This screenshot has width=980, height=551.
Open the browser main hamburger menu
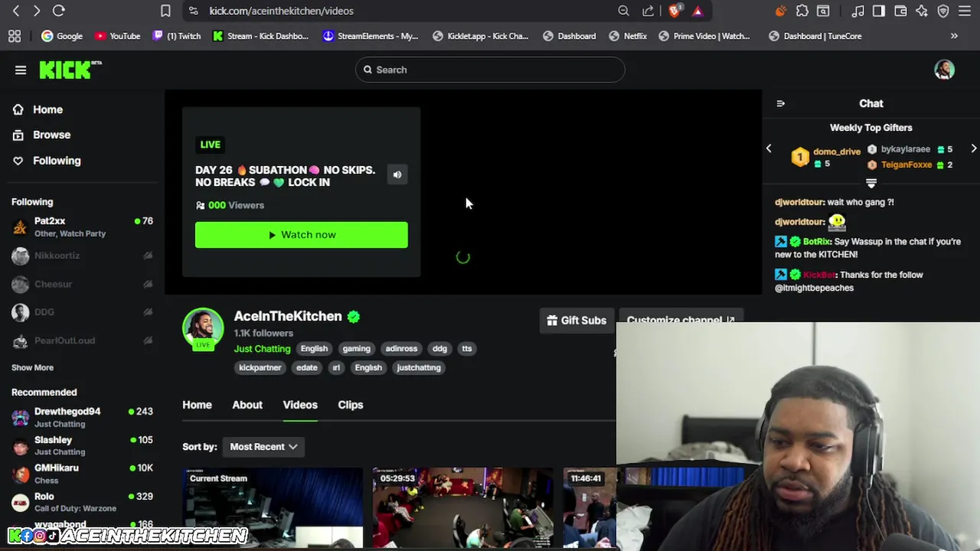coord(965,11)
